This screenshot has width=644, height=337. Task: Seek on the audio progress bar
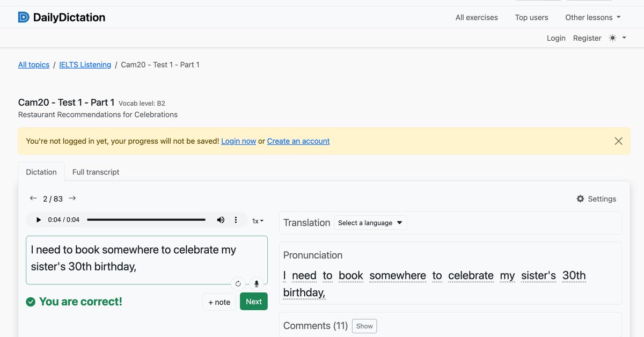146,219
